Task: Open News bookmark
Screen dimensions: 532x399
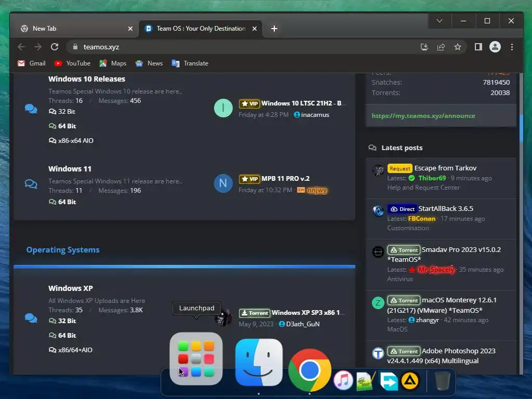Action: [x=149, y=63]
